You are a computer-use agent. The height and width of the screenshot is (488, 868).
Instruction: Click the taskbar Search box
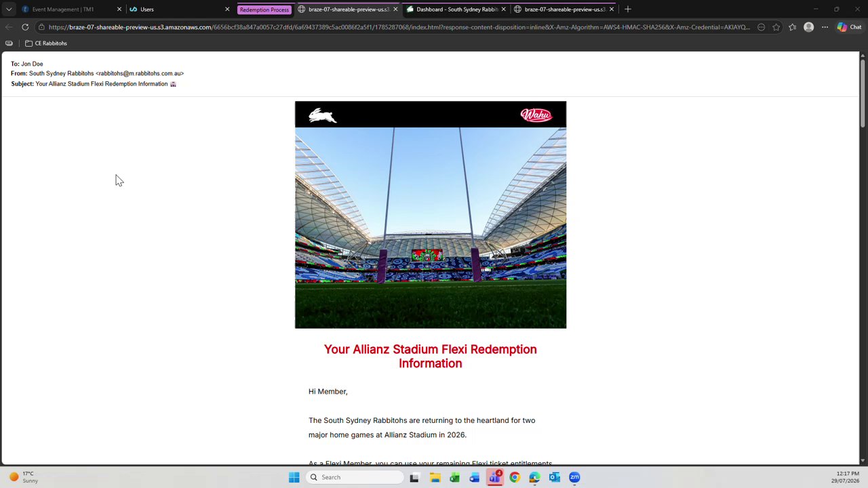pyautogui.click(x=355, y=477)
